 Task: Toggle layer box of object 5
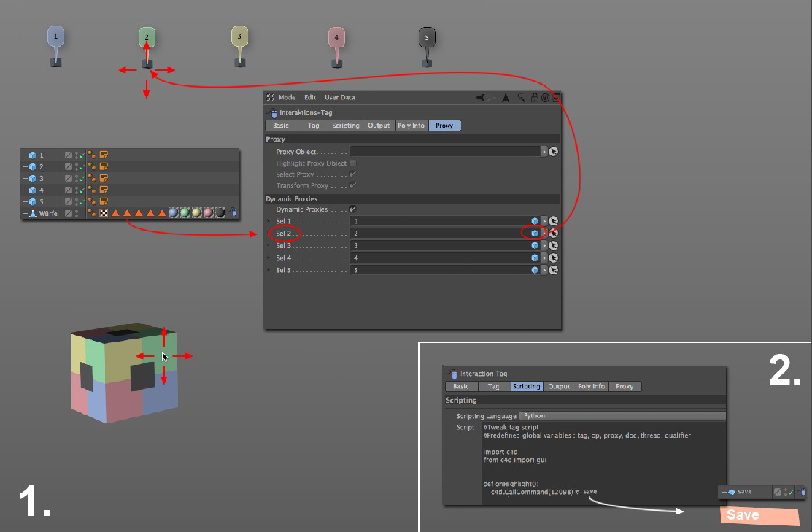(x=69, y=201)
